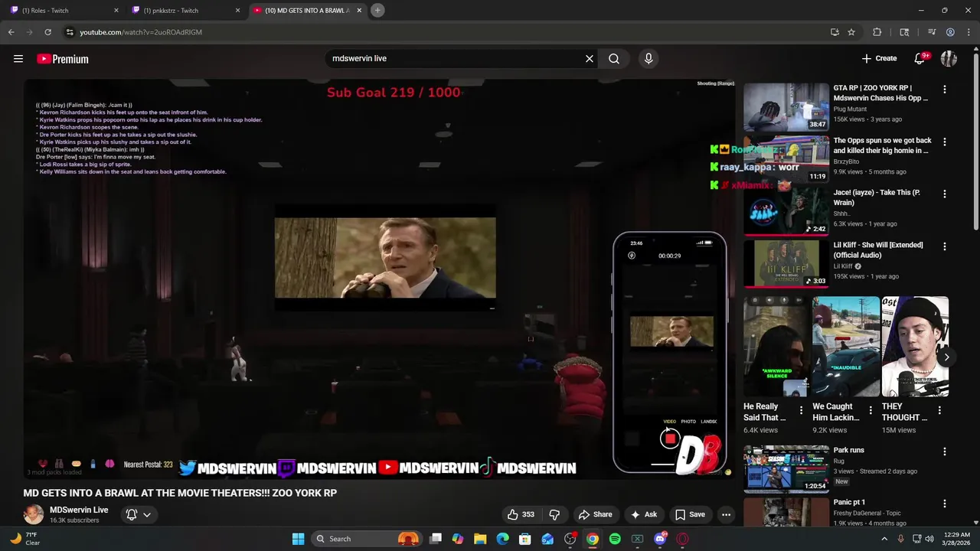Go back in browser history
This screenshot has height=551, width=980.
point(11,32)
